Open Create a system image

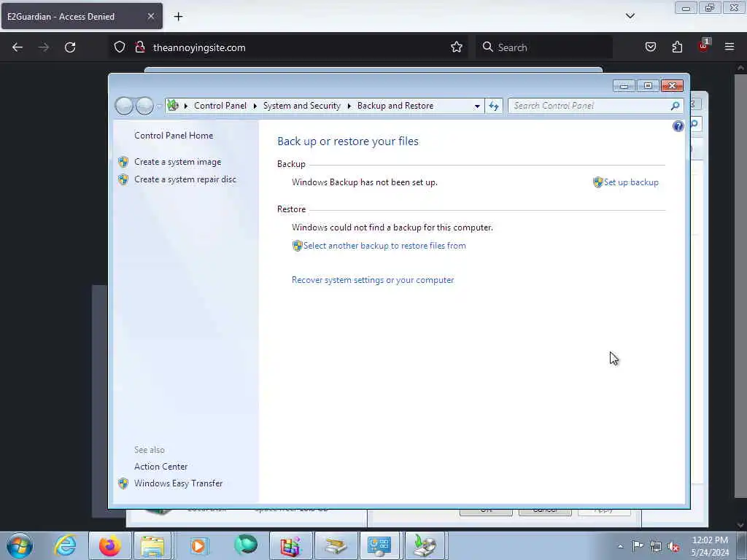tap(177, 162)
